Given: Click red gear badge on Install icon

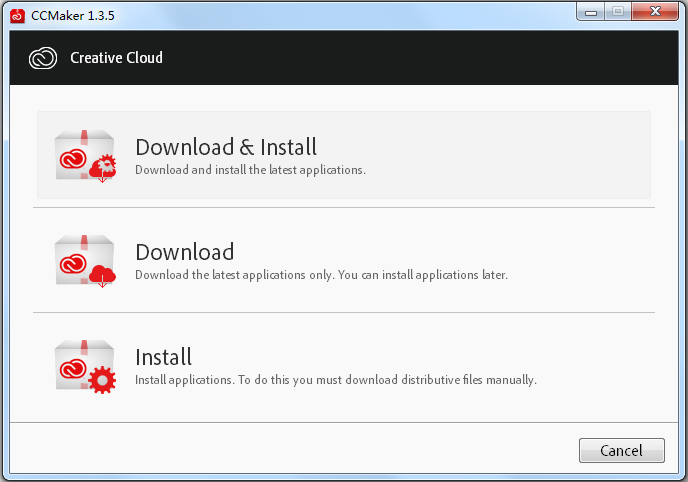Looking at the screenshot, I should click(103, 380).
